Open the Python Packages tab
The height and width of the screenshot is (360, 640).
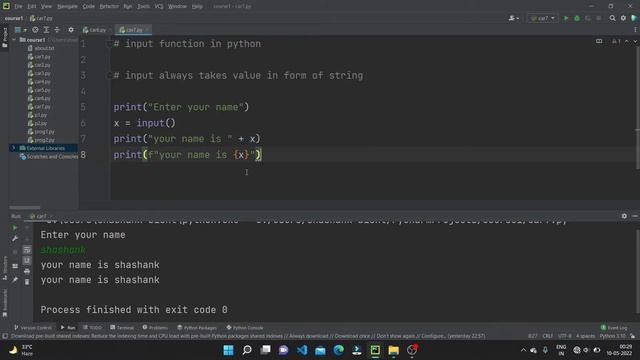click(x=196, y=327)
